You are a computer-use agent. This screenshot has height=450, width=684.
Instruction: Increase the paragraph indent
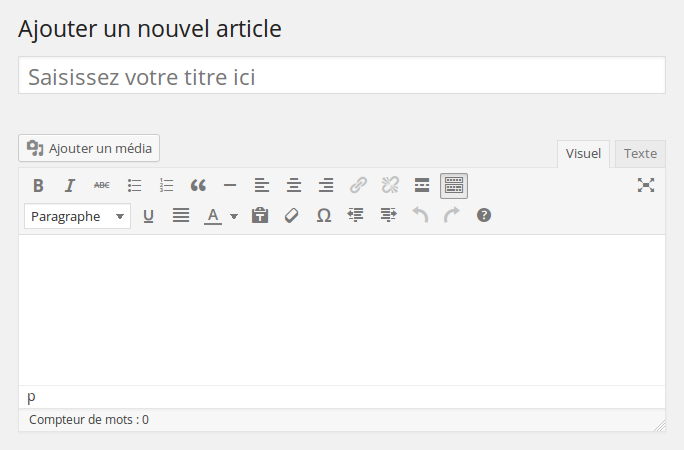[x=388, y=216]
